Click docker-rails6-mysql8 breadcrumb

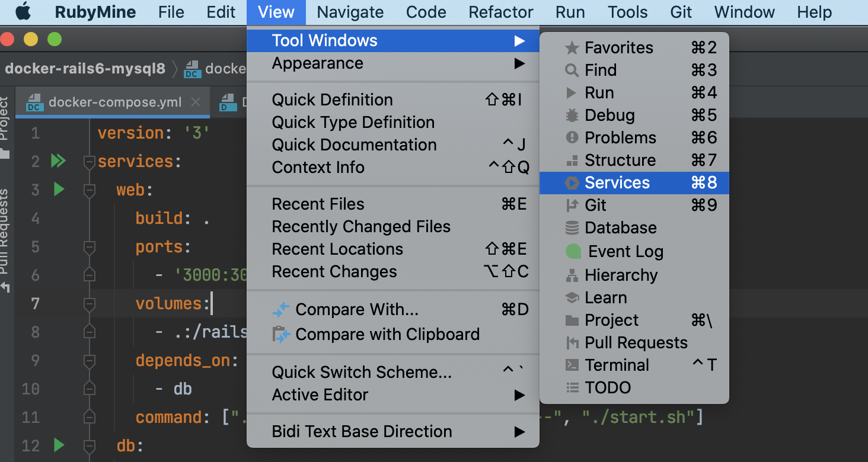pos(85,69)
